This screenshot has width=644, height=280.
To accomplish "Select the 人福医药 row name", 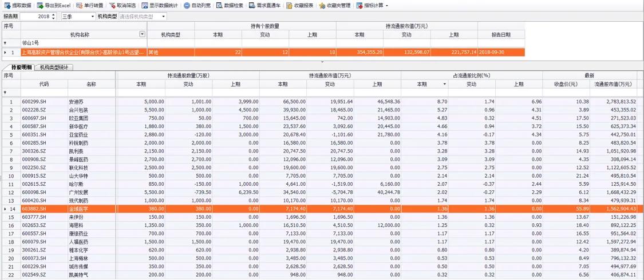I will coord(78,242).
